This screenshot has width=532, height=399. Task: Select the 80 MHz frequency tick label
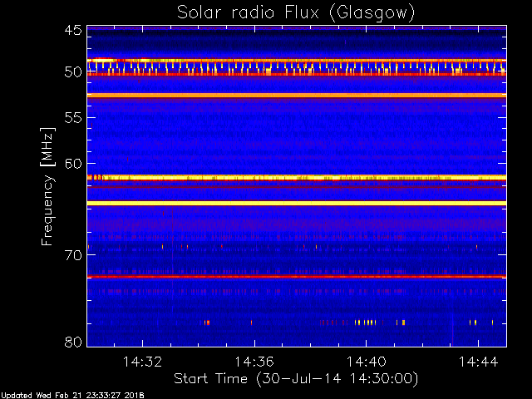click(72, 342)
